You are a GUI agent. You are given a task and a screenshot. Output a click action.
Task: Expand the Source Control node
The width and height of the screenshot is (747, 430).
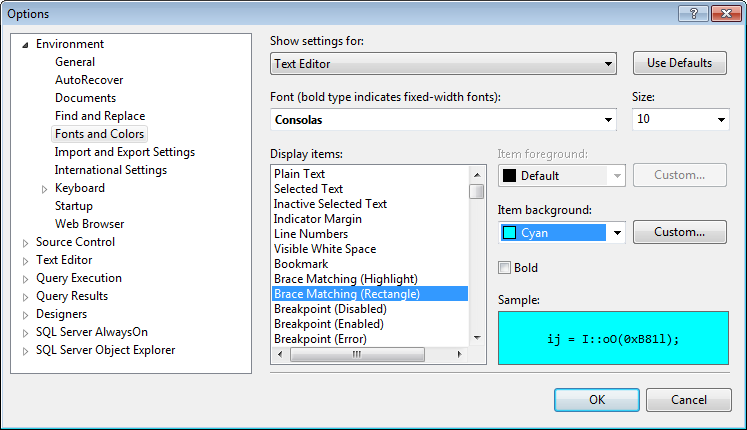[26, 242]
